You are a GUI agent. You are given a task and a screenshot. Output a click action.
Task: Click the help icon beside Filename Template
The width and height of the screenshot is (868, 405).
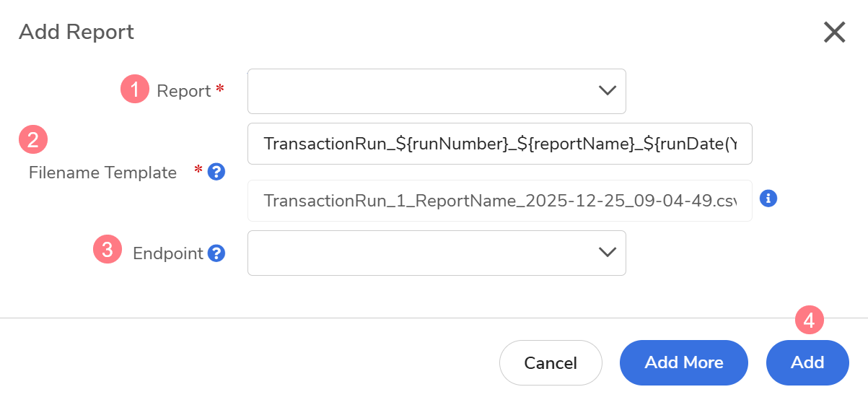tap(216, 172)
